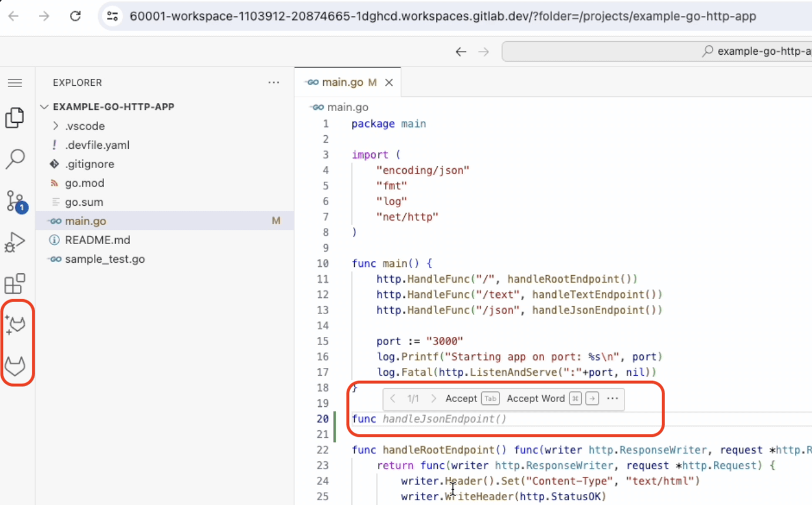Select the main.go editor tab
This screenshot has width=812, height=505.
point(342,82)
